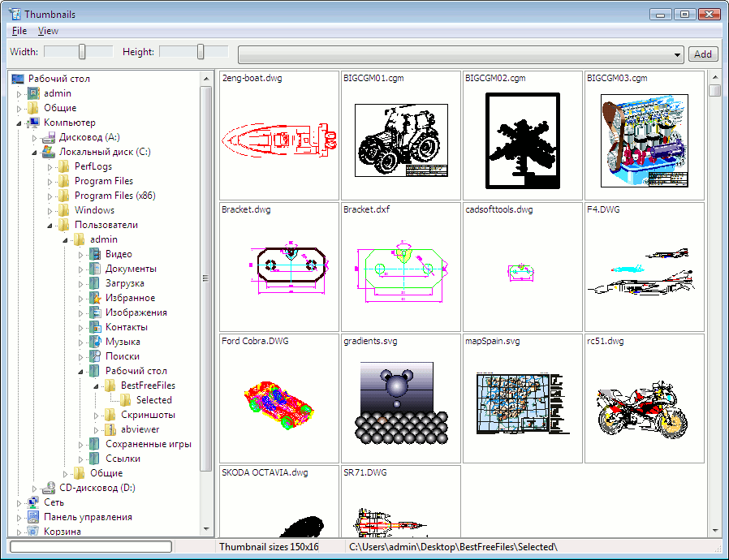Select the BIGCGM01.cgm tractor thumbnail
The image size is (729, 560).
401,136
